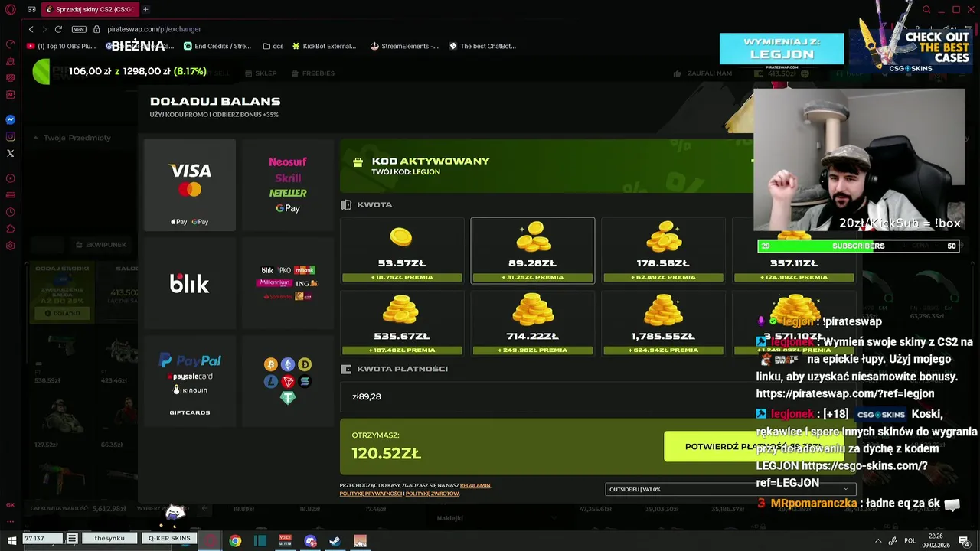Switch to Sprzedaj skiny CS2 tab
The width and height of the screenshot is (980, 551).
tap(89, 9)
